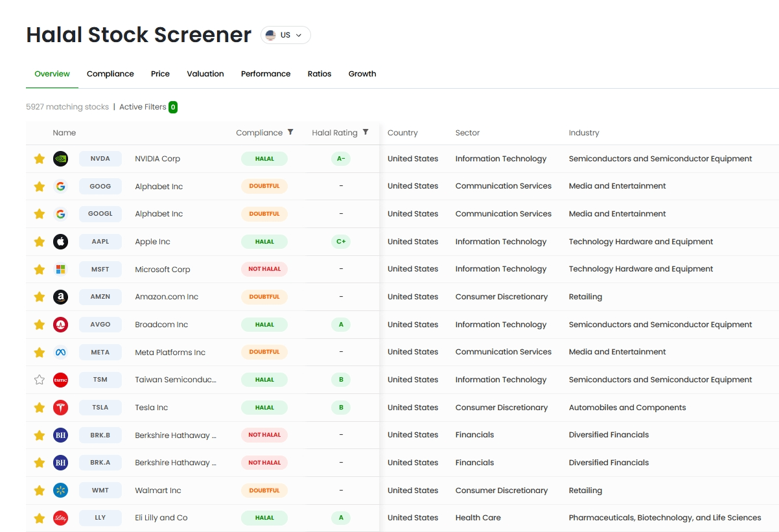The height and width of the screenshot is (532, 779).
Task: Click the Taiwan Semiconductor company name
Action: pos(176,380)
